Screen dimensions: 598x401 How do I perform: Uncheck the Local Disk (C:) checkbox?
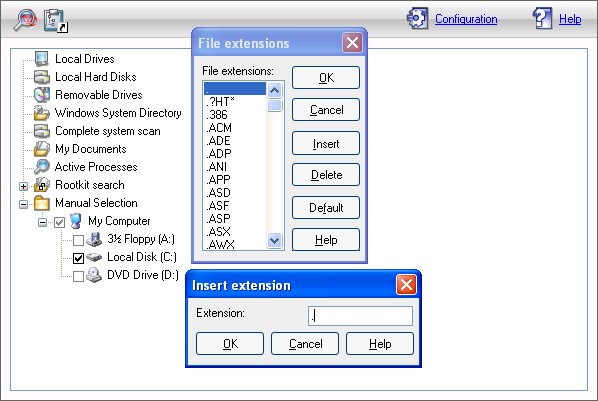[78, 258]
